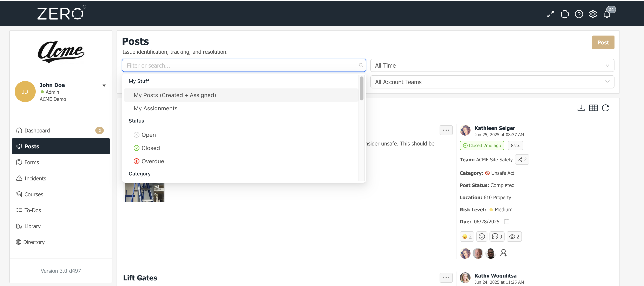Viewport: 644px width, 286px height.
Task: Select the Open status filter
Action: [149, 135]
